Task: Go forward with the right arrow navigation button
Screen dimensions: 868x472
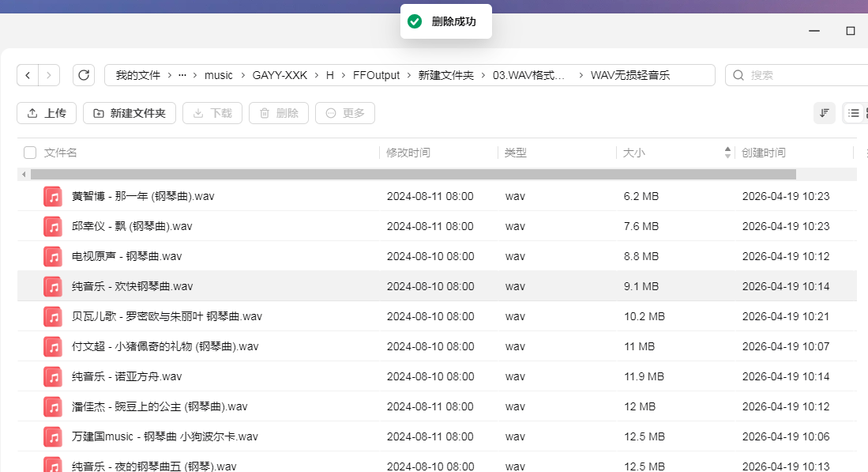Action: (49, 75)
